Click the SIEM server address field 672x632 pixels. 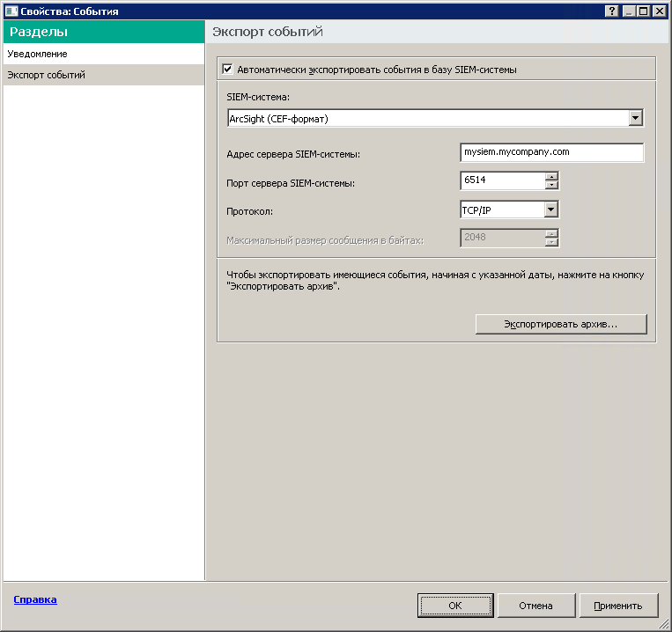point(551,152)
